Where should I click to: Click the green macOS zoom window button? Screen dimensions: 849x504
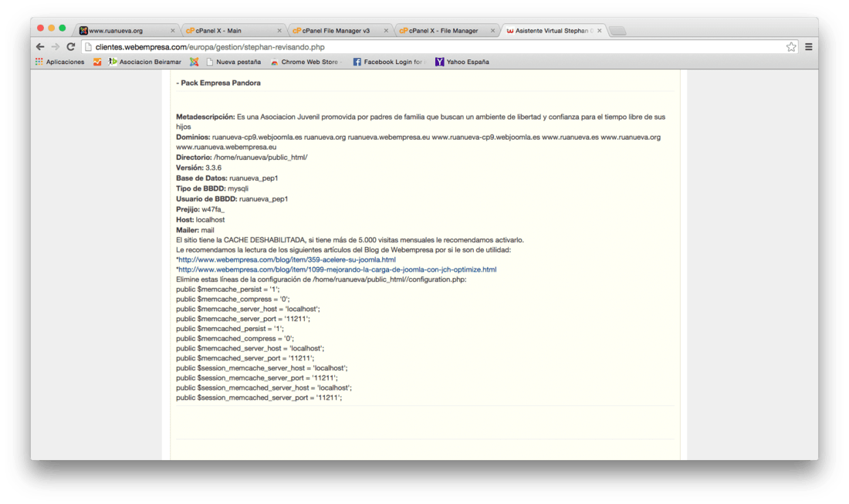63,28
